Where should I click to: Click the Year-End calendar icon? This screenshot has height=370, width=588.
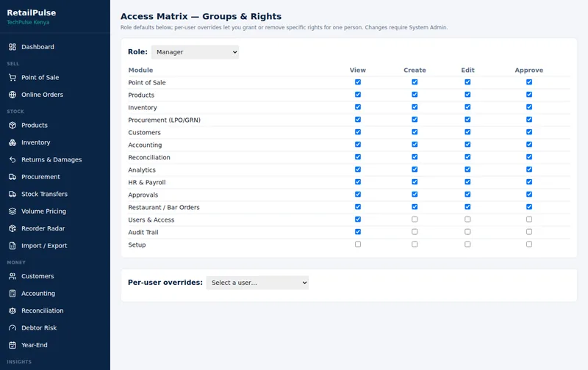(x=12, y=345)
